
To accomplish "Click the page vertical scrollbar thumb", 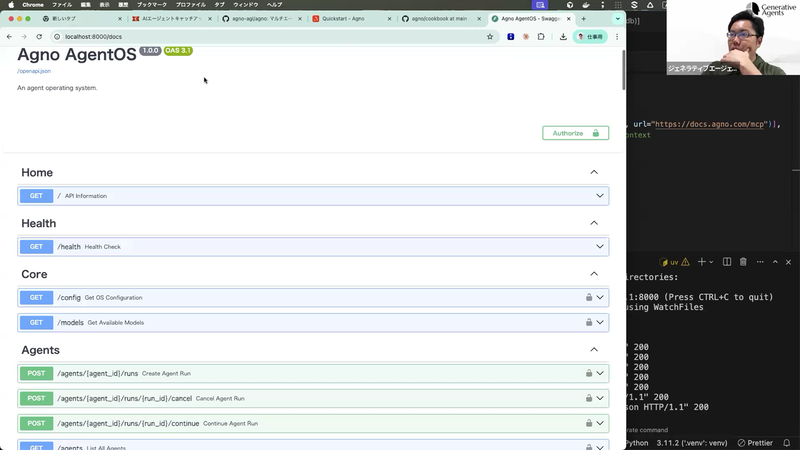I will point(623,70).
